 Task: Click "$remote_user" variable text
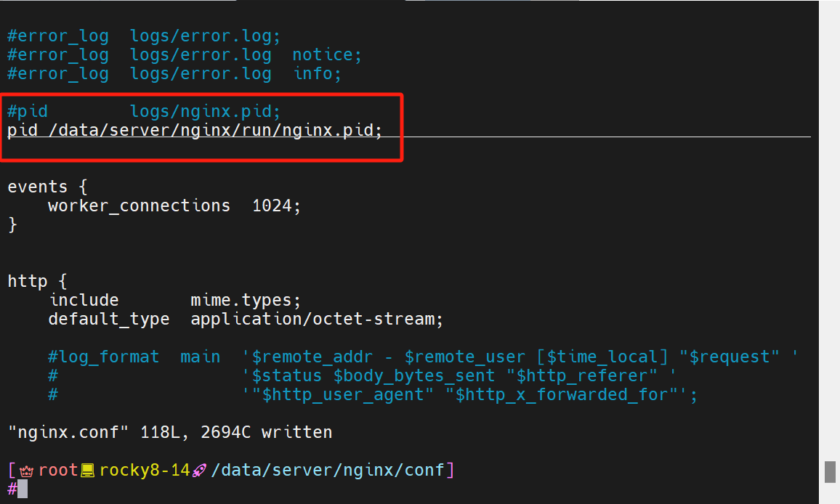465,357
